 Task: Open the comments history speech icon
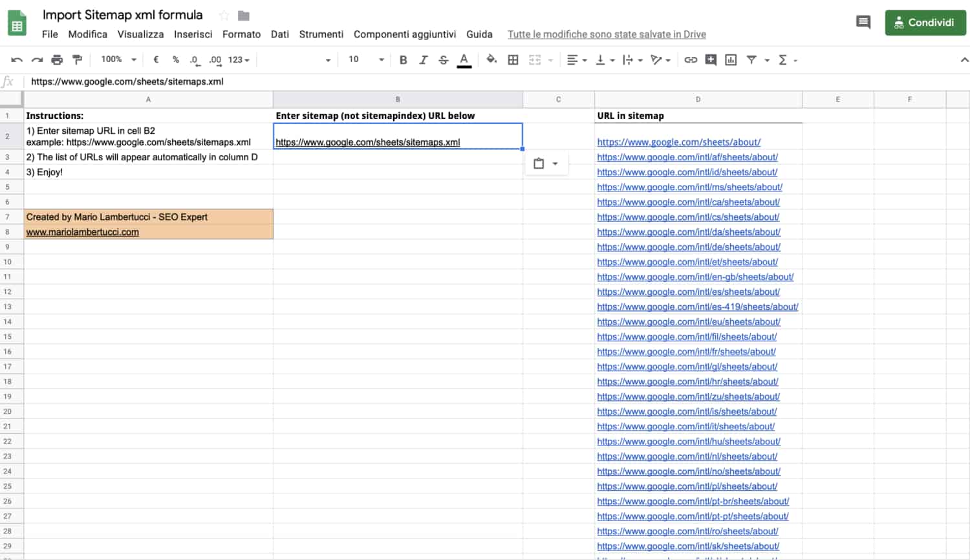point(863,23)
